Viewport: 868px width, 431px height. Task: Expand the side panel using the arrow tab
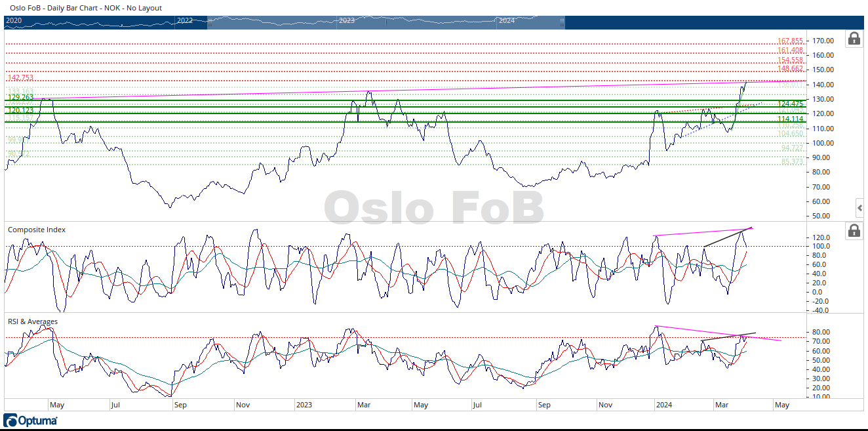click(x=860, y=208)
